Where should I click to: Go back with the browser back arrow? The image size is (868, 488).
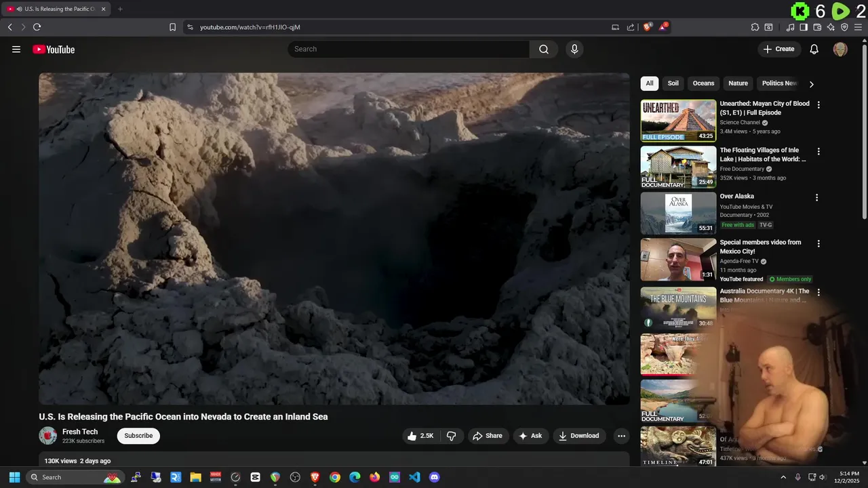coord(9,27)
